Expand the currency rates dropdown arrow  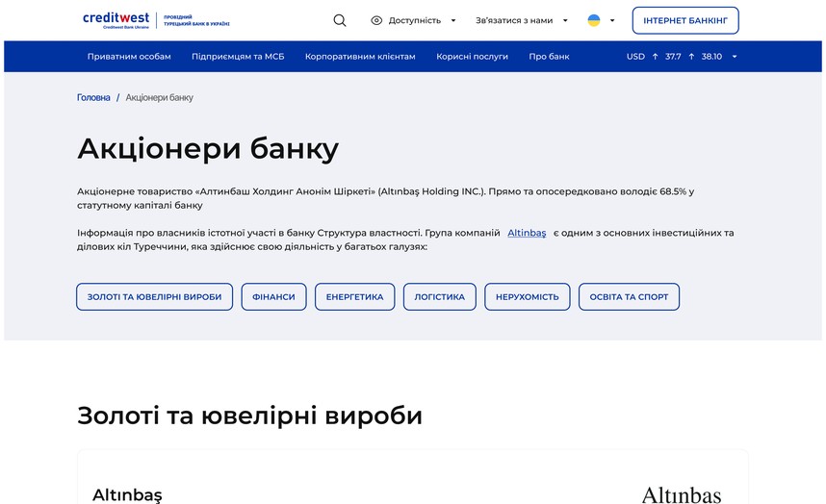point(735,57)
